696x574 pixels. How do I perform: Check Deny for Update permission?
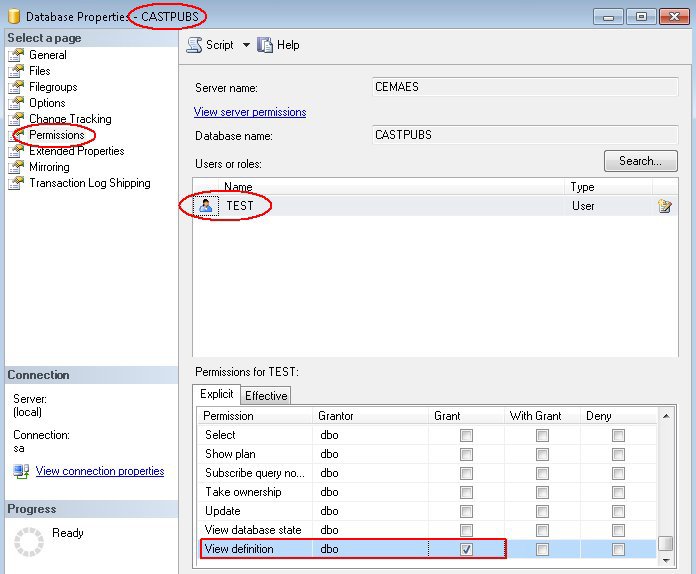[618, 511]
